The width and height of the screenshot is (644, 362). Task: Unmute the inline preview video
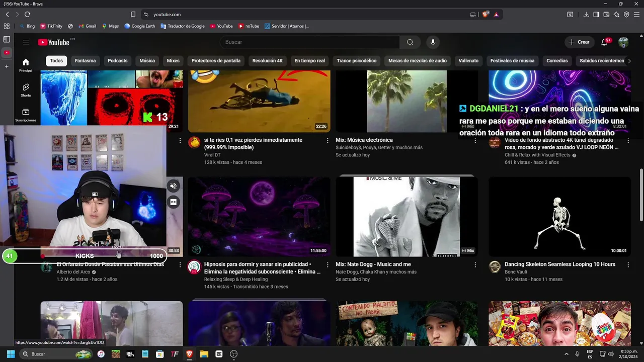tap(174, 186)
